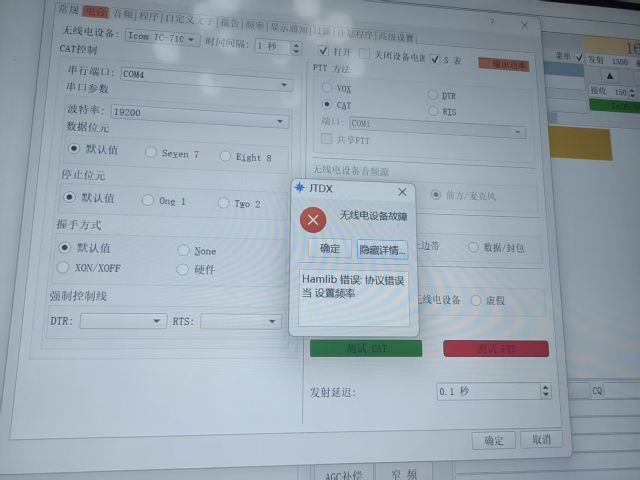Select VOX PTT method
640x480 pixels.
(x=327, y=87)
